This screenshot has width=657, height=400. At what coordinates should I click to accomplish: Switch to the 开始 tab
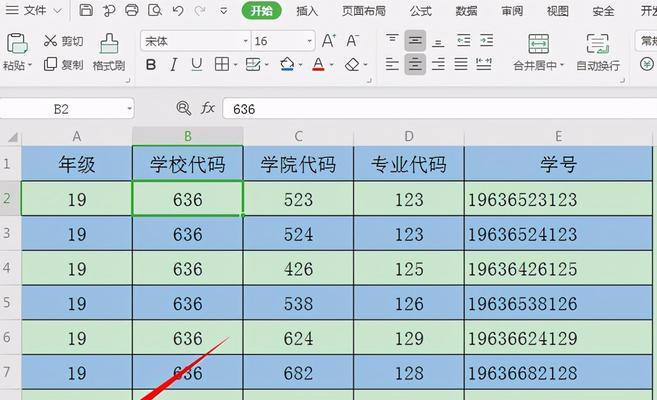tap(261, 10)
